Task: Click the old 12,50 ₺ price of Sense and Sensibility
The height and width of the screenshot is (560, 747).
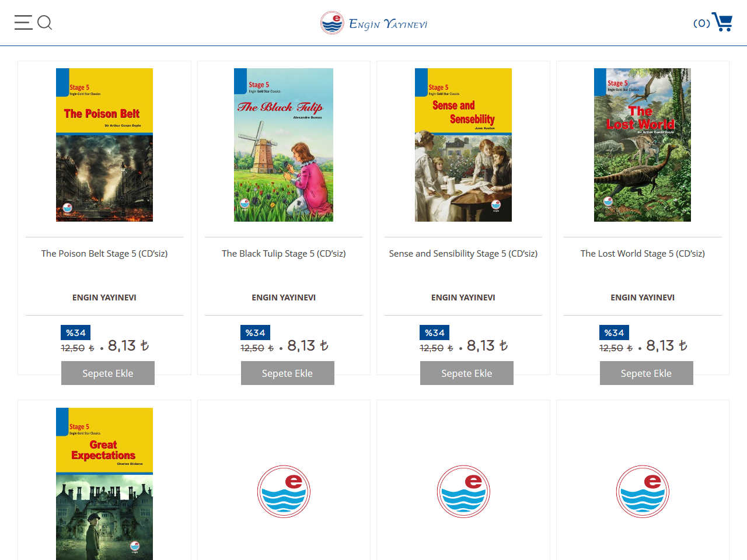Action: coord(437,348)
